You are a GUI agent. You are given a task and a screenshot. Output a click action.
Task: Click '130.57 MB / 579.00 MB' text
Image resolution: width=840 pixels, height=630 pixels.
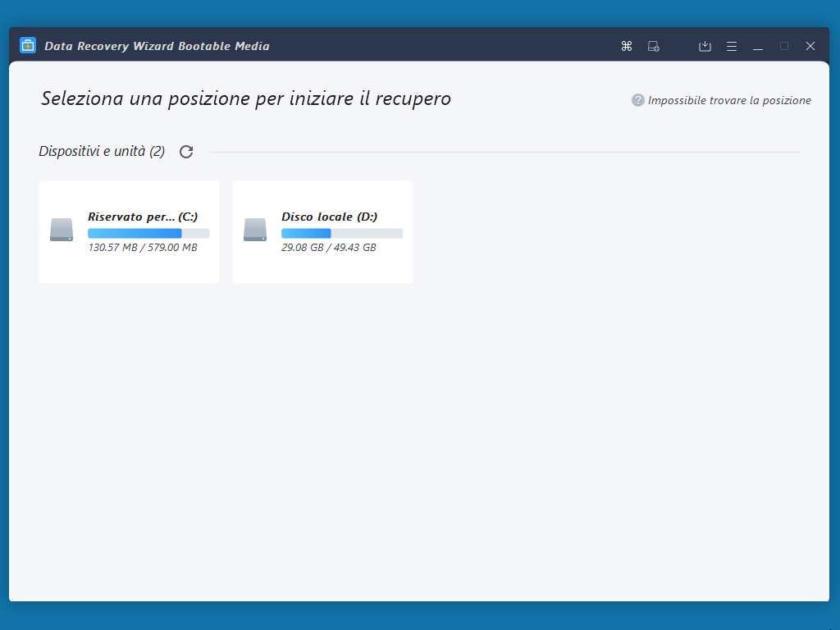(143, 248)
